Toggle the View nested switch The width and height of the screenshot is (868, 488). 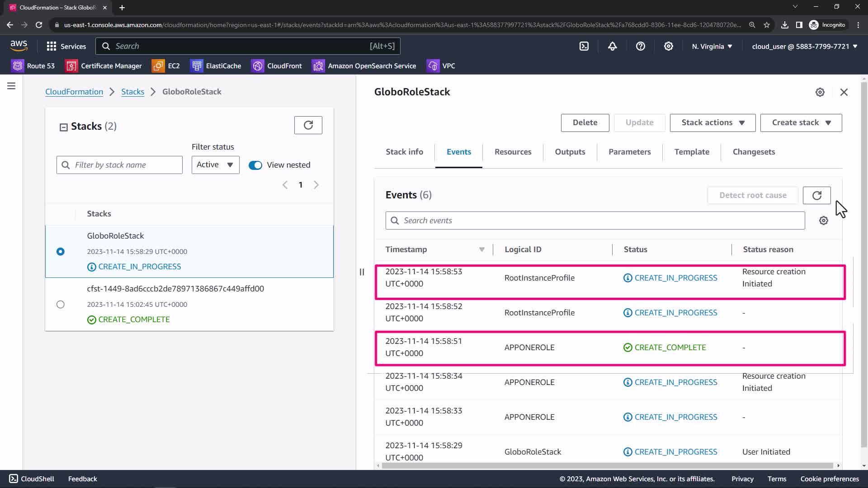pos(255,165)
